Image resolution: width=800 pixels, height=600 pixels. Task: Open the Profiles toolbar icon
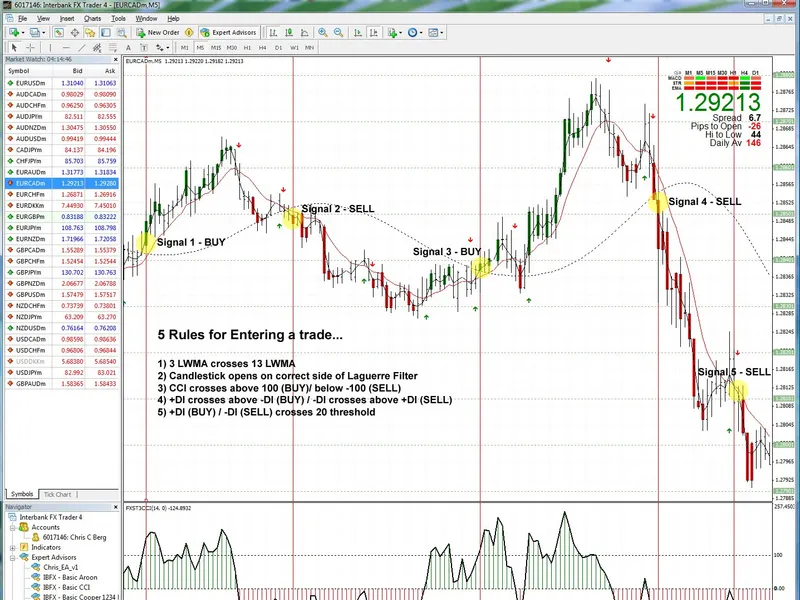pos(35,33)
